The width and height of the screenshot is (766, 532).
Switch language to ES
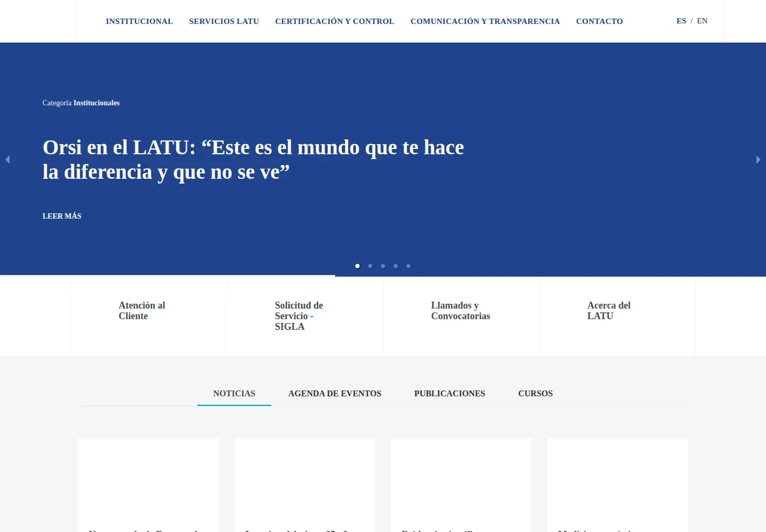point(681,21)
